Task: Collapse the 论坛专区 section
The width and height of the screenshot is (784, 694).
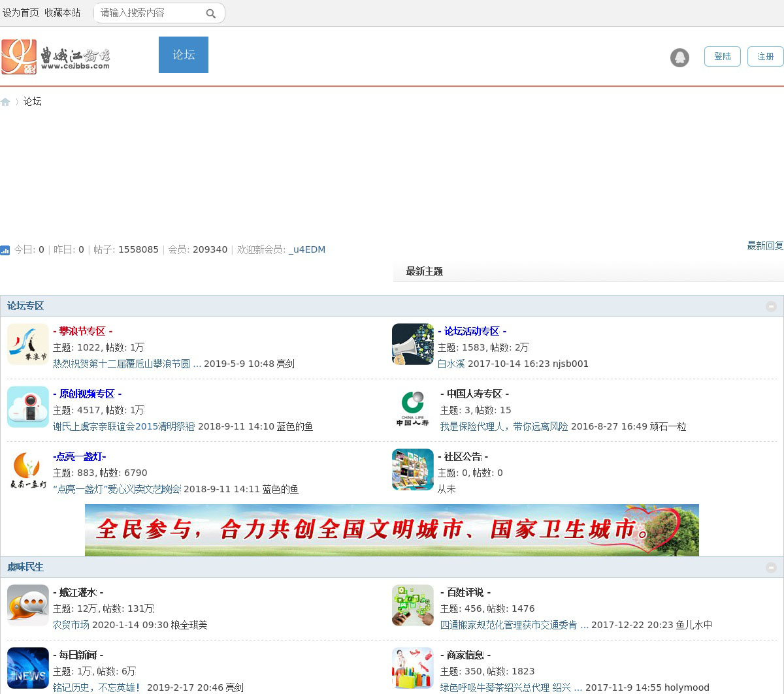Action: tap(771, 306)
